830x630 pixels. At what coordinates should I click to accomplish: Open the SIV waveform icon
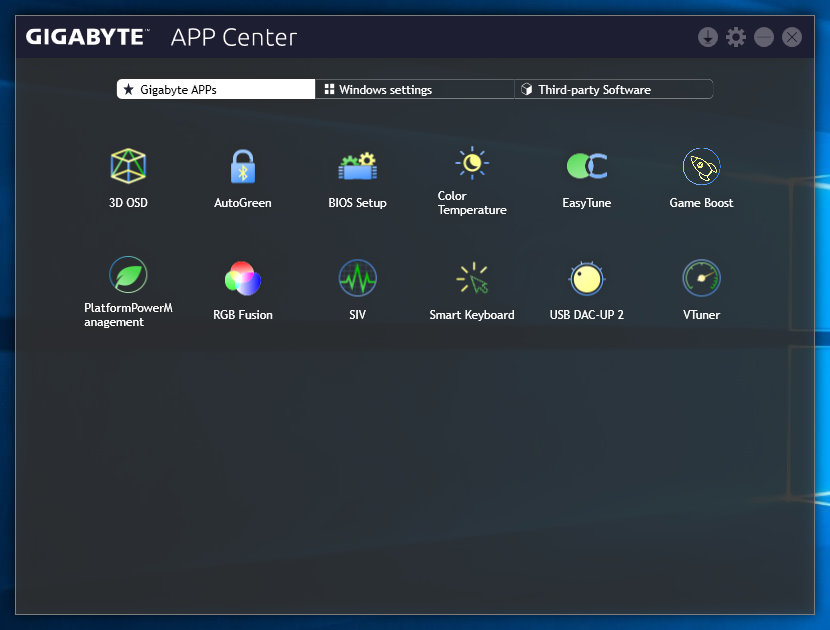pos(358,278)
